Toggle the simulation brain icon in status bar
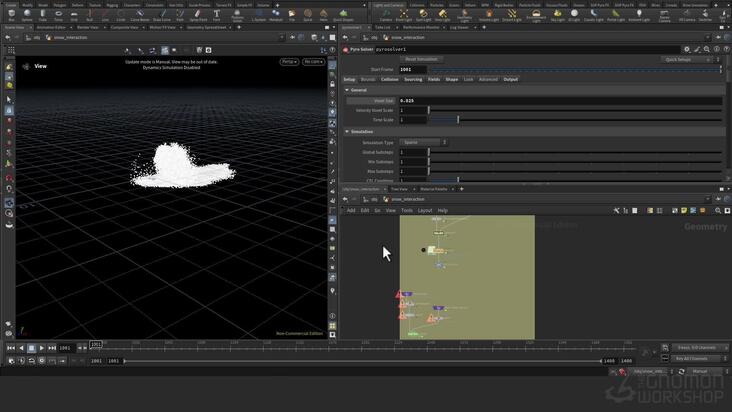The image size is (732, 412). [623, 372]
